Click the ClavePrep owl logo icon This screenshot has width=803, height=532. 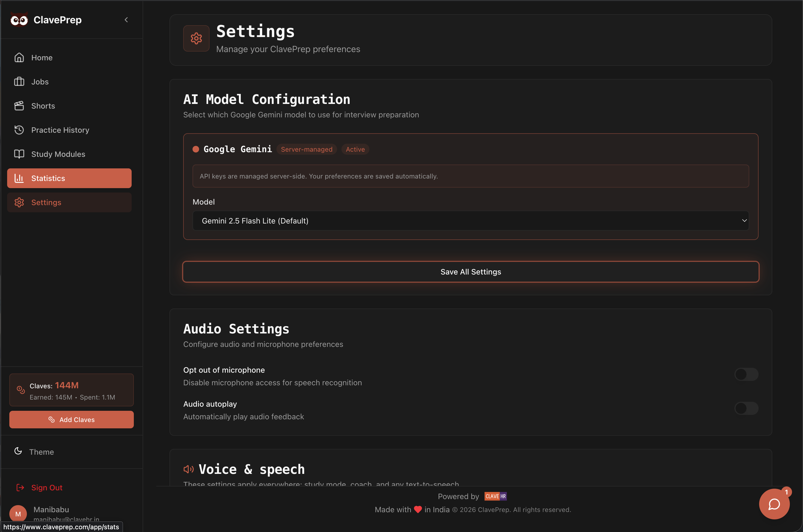point(19,20)
